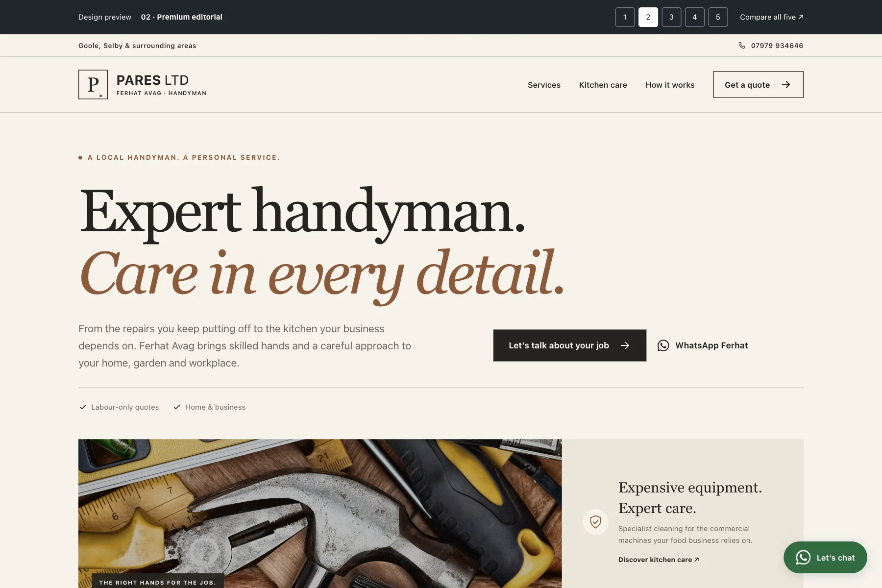Image resolution: width=882 pixels, height=588 pixels.
Task: Click the shield checkmark icon in kitchen care card
Action: coord(595,522)
